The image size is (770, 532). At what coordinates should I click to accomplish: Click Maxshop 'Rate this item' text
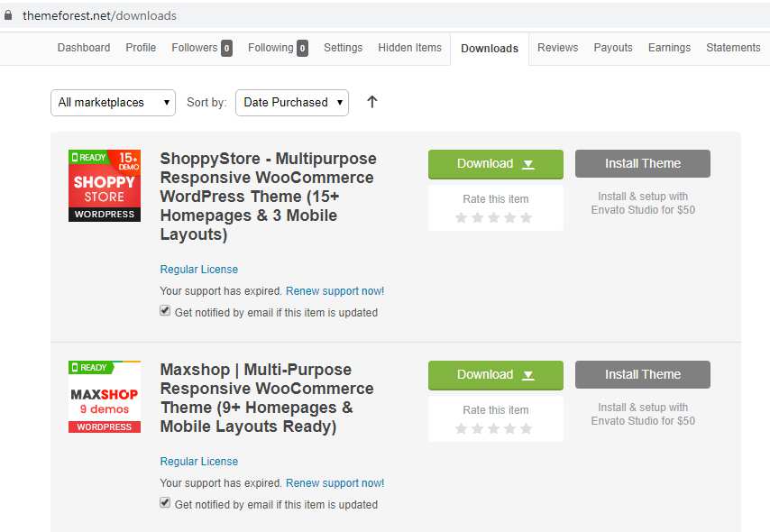pos(496,410)
